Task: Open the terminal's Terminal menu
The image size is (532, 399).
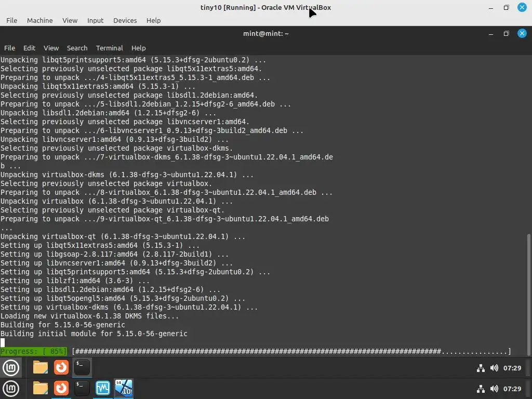Action: 109,48
